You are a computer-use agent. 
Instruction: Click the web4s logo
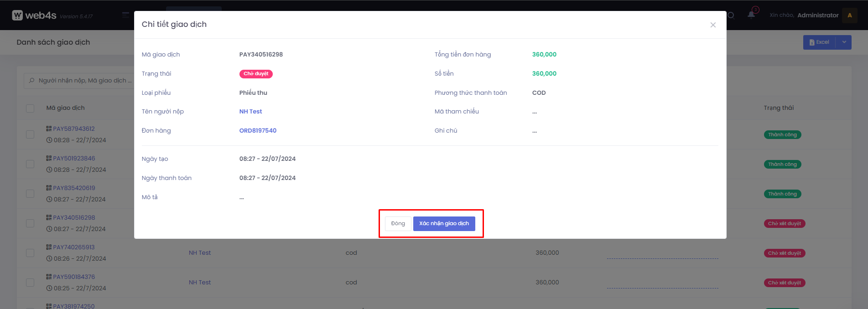(34, 15)
